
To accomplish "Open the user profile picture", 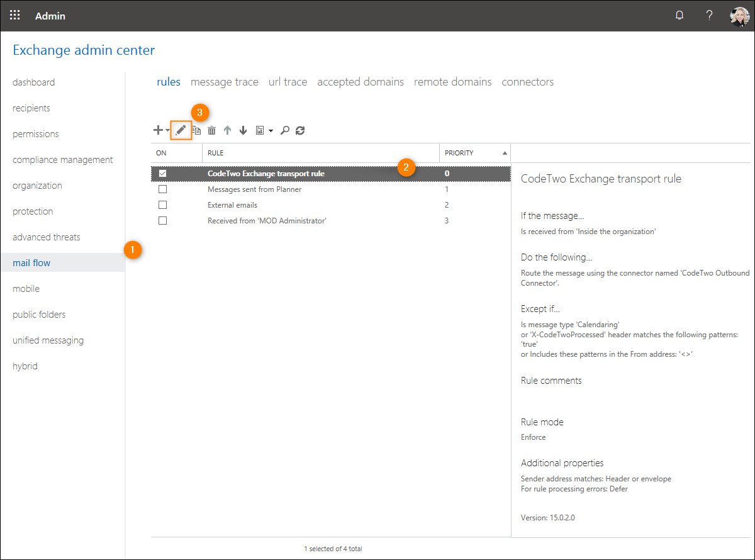I will [x=739, y=16].
